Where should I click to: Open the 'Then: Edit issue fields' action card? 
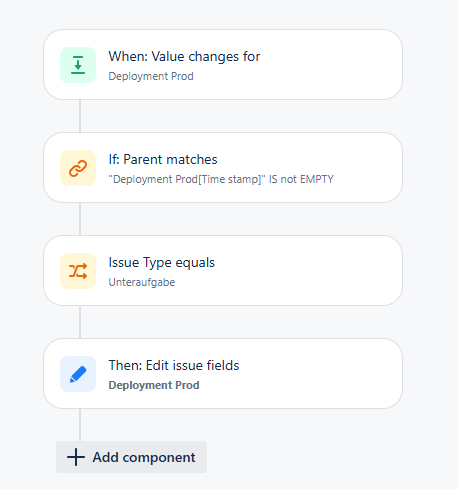click(x=223, y=374)
